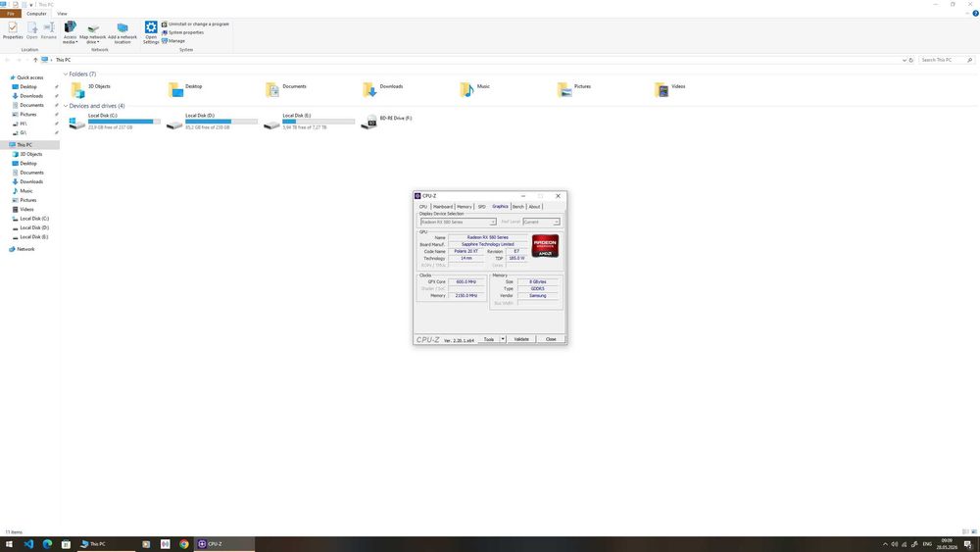
Task: Click the CPU-Z taskbar button
Action: pos(224,544)
